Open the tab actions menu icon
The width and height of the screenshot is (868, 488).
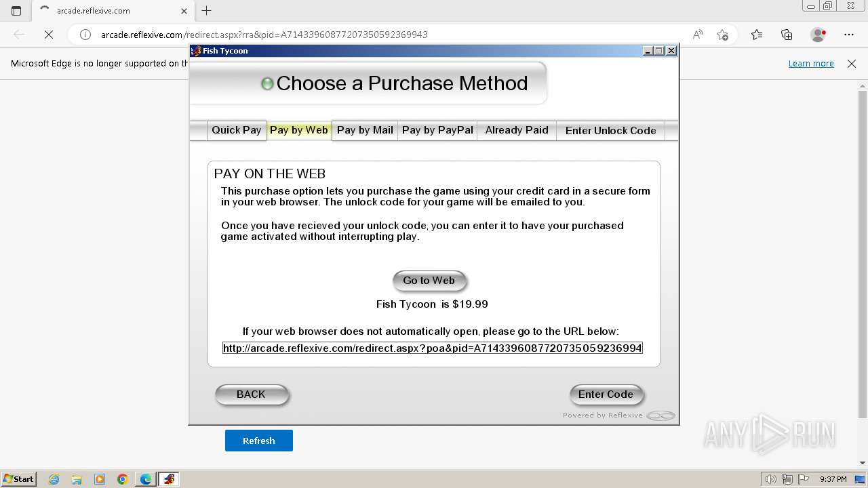click(16, 11)
